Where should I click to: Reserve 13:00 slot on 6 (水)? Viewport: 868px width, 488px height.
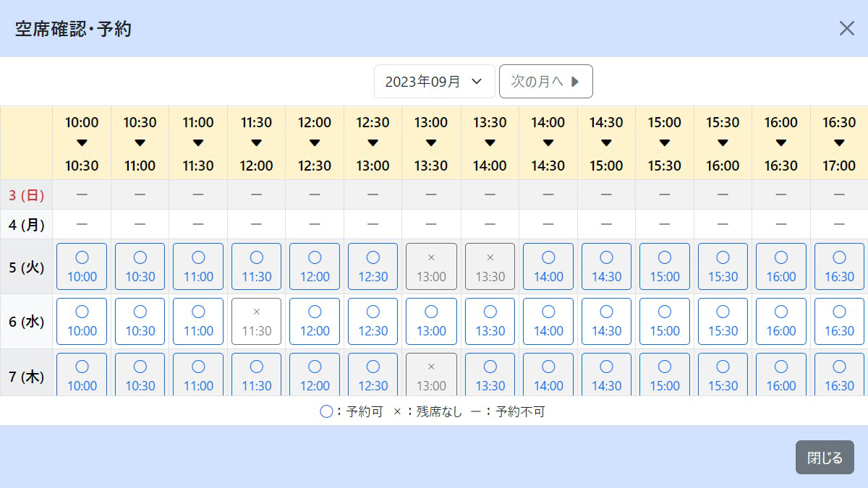(431, 322)
